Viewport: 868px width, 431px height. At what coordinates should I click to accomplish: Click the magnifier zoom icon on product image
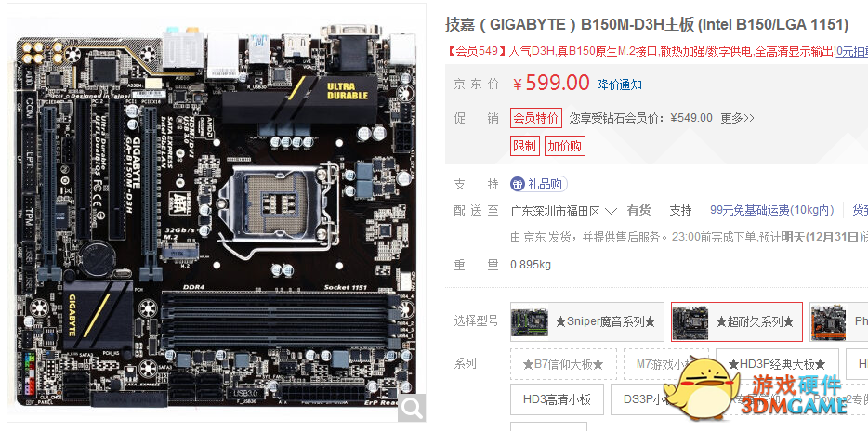[x=412, y=408]
